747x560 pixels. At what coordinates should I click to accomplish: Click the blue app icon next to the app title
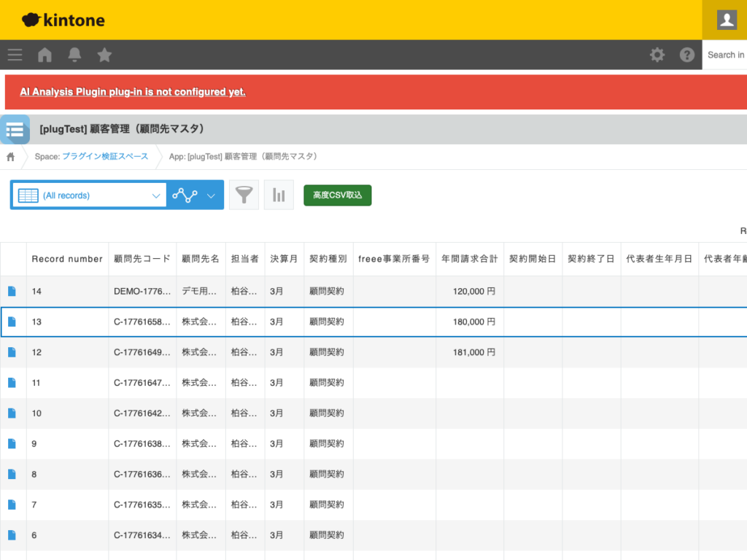click(x=15, y=129)
